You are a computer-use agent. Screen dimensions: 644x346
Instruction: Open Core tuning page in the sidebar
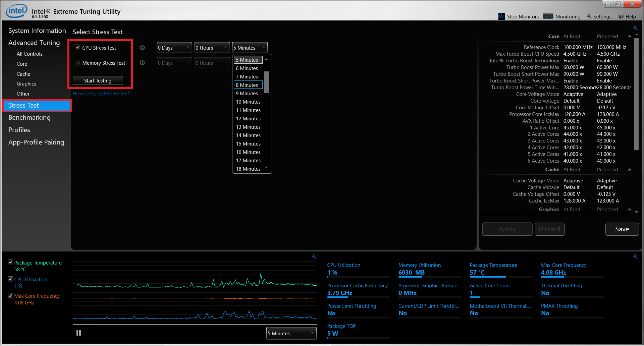[x=22, y=64]
